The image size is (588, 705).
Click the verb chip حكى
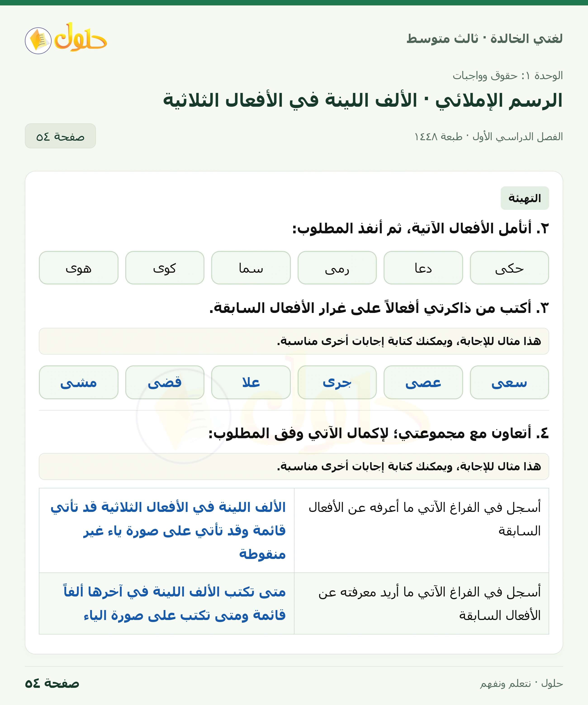pos(509,267)
